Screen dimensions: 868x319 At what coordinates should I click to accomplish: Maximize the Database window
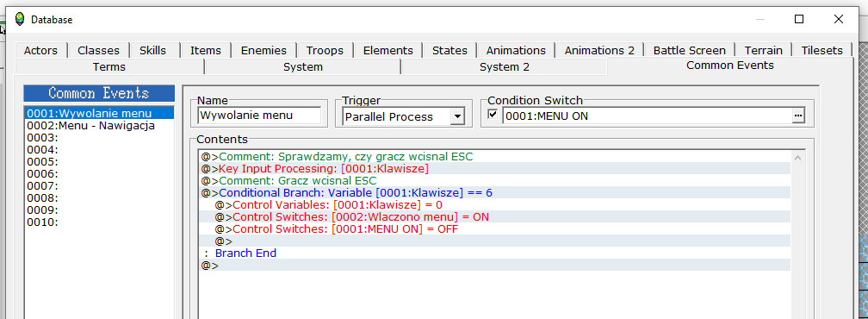click(799, 19)
